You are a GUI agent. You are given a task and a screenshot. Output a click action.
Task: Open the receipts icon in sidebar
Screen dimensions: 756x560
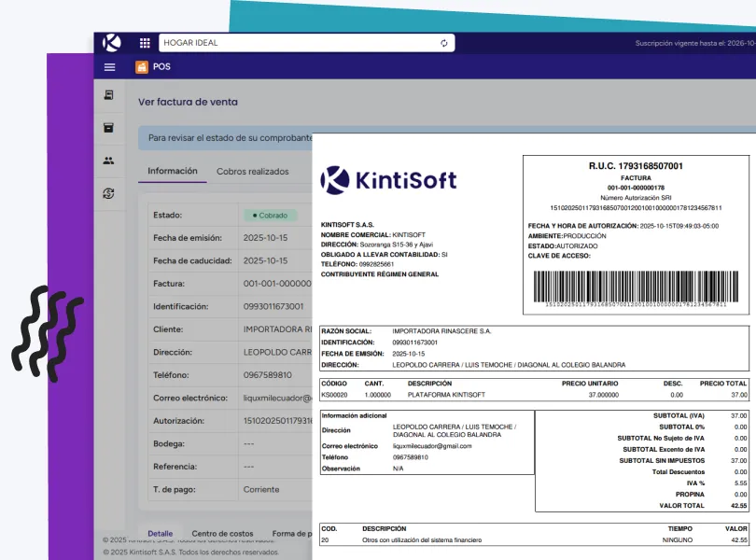109,95
